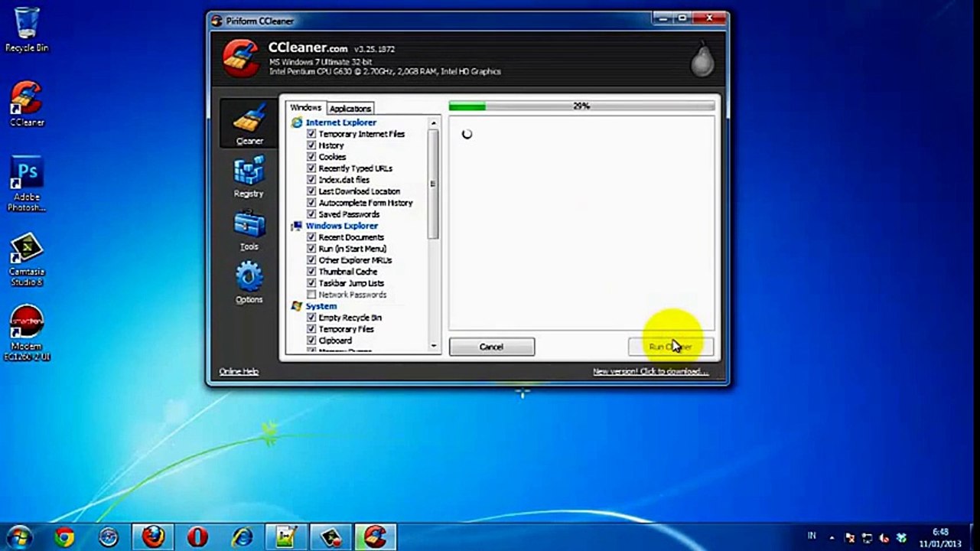Viewport: 980px width, 551px height.
Task: Uncheck Taskbar Jump Lists
Action: [x=311, y=283]
